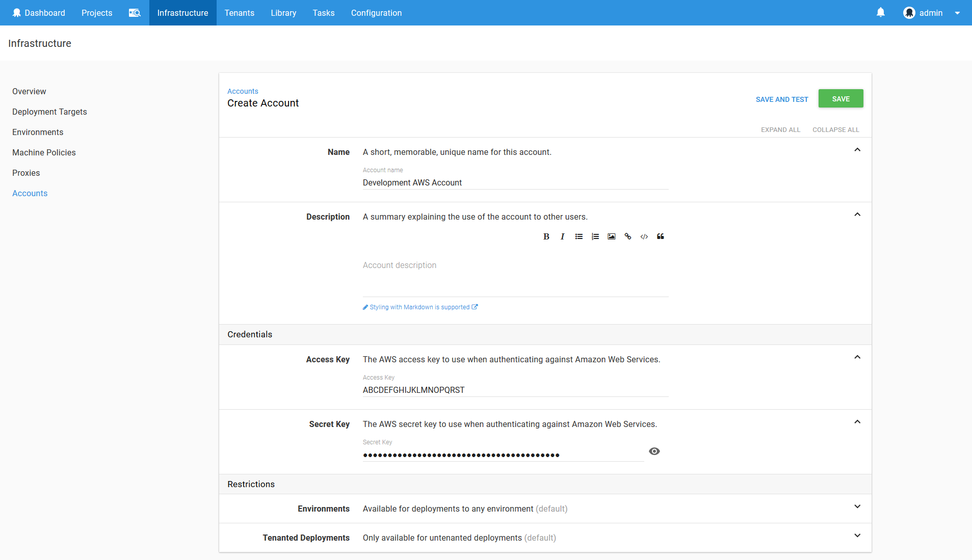Insert a blockquote in the description
Screen dimensions: 972x560
point(660,236)
